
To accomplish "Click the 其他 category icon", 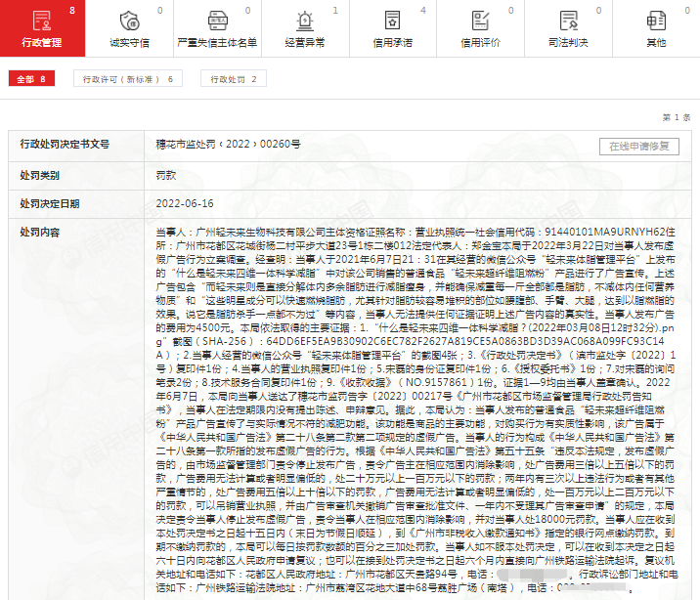I will [x=655, y=21].
